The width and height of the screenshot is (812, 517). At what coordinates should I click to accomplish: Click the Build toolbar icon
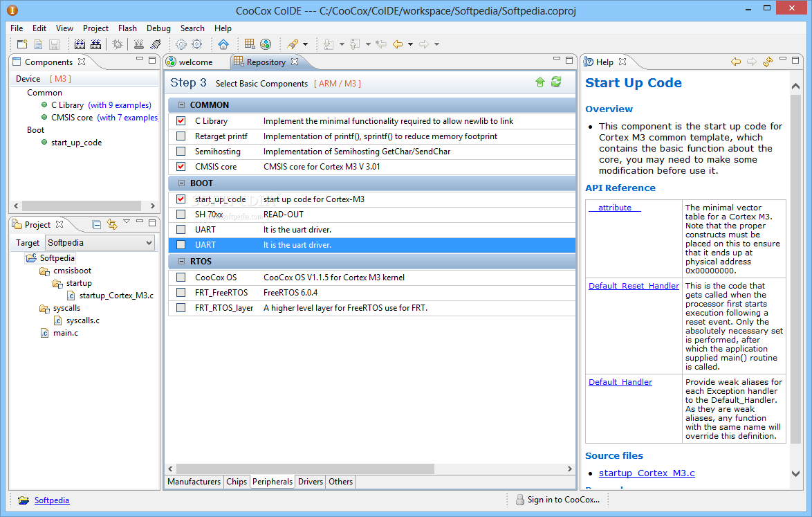(80, 44)
